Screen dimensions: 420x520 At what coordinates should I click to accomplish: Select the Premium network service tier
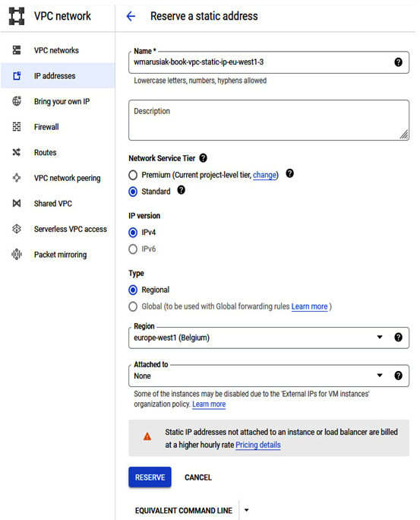133,175
